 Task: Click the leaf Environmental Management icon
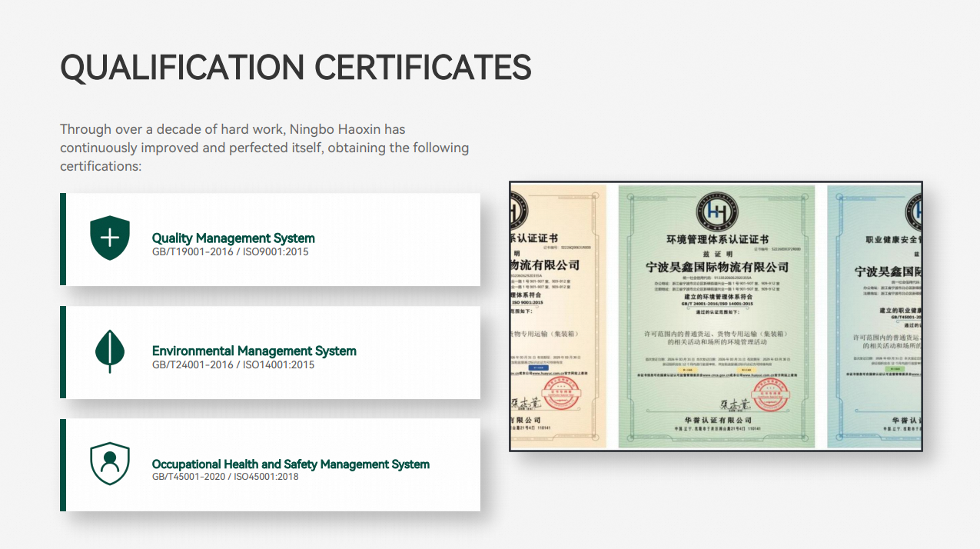pos(110,351)
